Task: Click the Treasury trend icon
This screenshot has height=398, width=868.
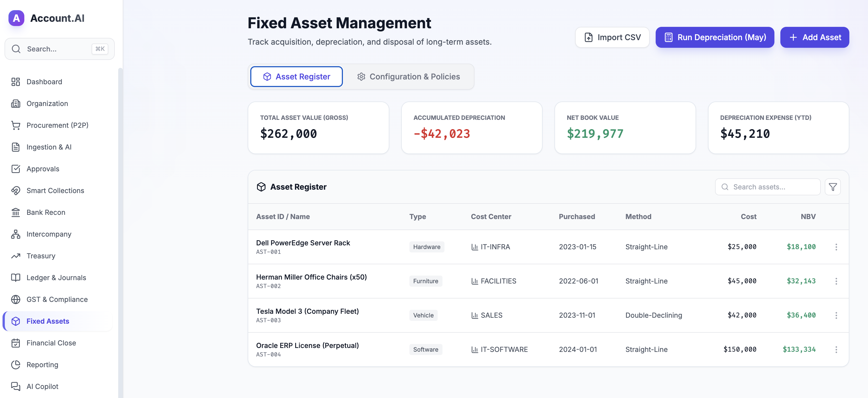Action: pos(16,256)
